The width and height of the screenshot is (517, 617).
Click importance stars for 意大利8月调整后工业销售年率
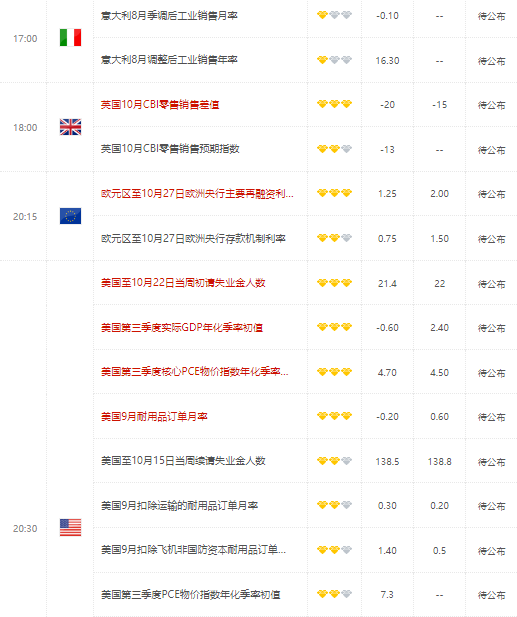click(334, 60)
